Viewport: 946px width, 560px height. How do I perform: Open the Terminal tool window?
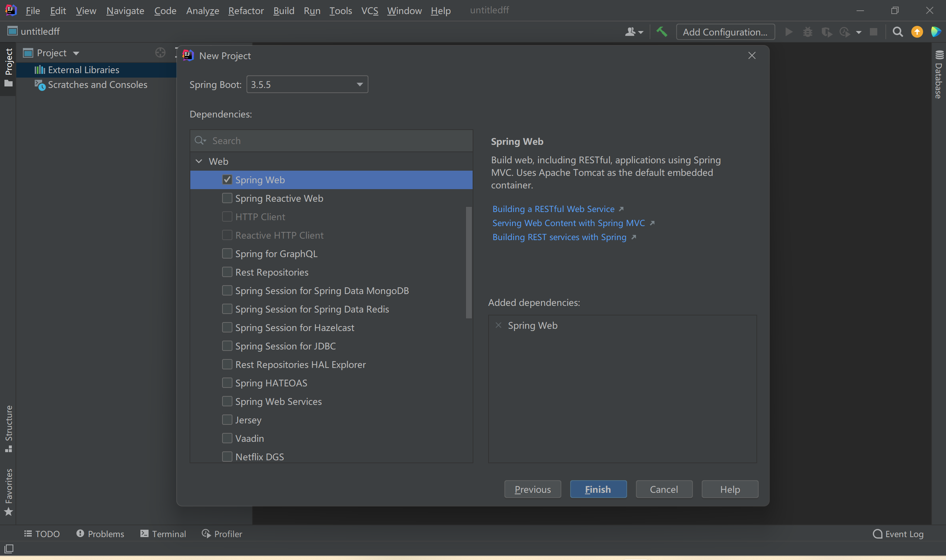(x=163, y=533)
